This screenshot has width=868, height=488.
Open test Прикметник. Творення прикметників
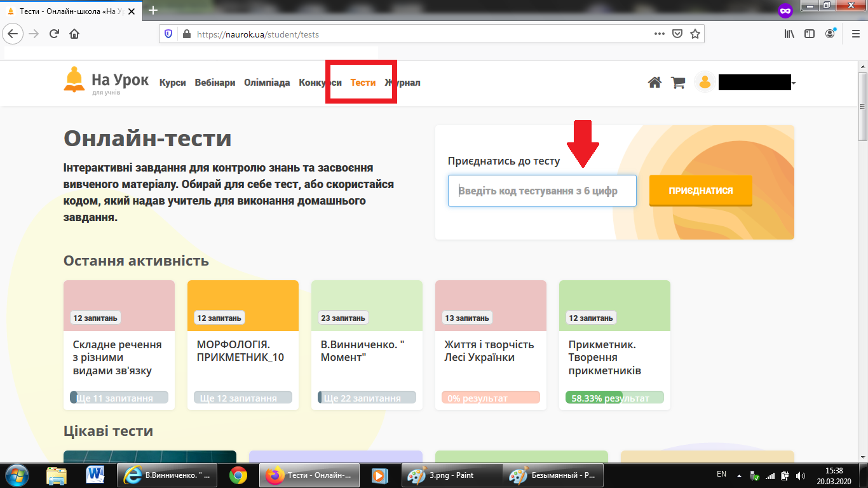(x=614, y=345)
